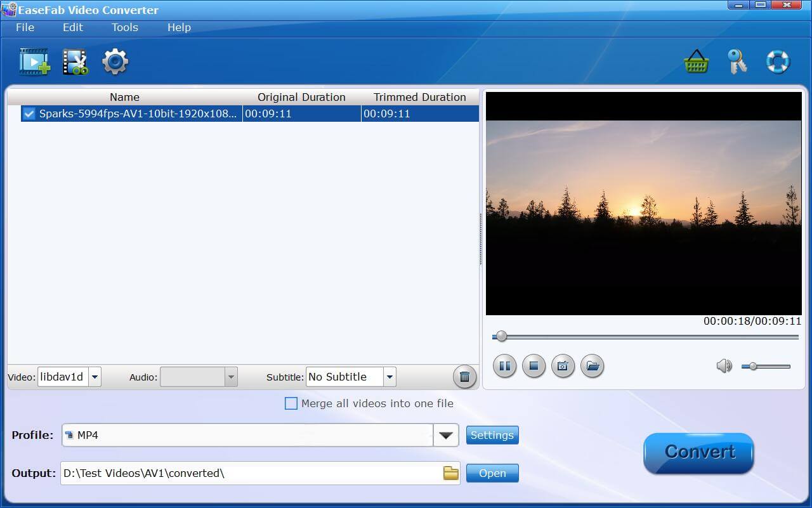Screen dimensions: 812x508
Task: Pause the video preview
Action: 504,366
